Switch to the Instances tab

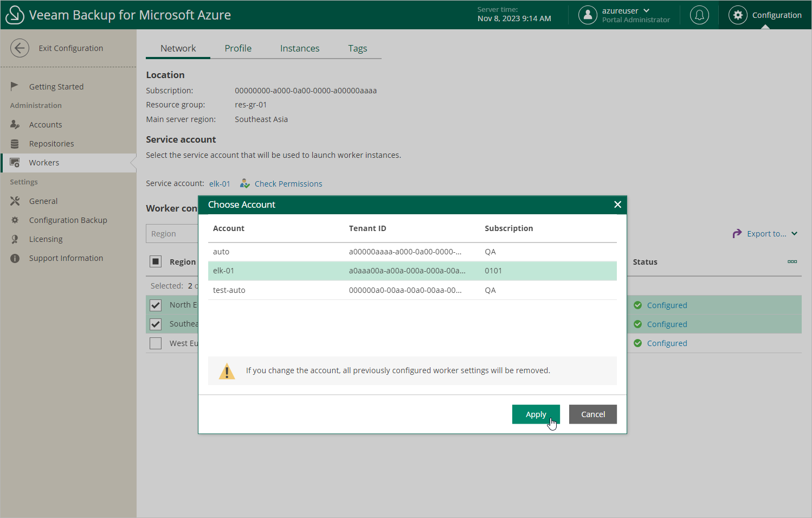[x=300, y=48]
